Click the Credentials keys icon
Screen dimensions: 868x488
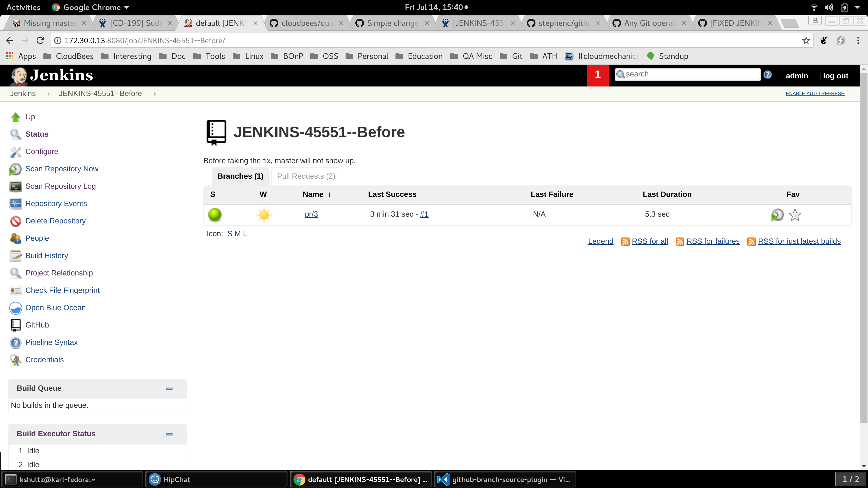pyautogui.click(x=15, y=360)
